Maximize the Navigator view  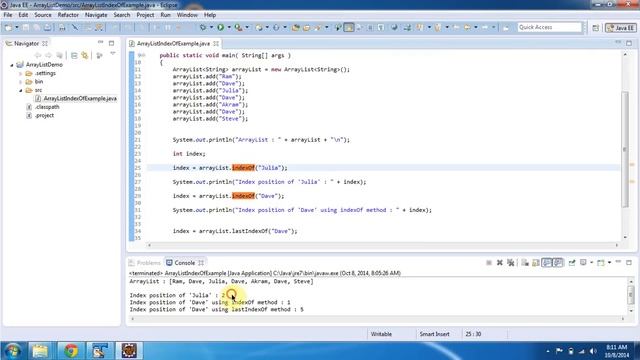[x=111, y=42]
